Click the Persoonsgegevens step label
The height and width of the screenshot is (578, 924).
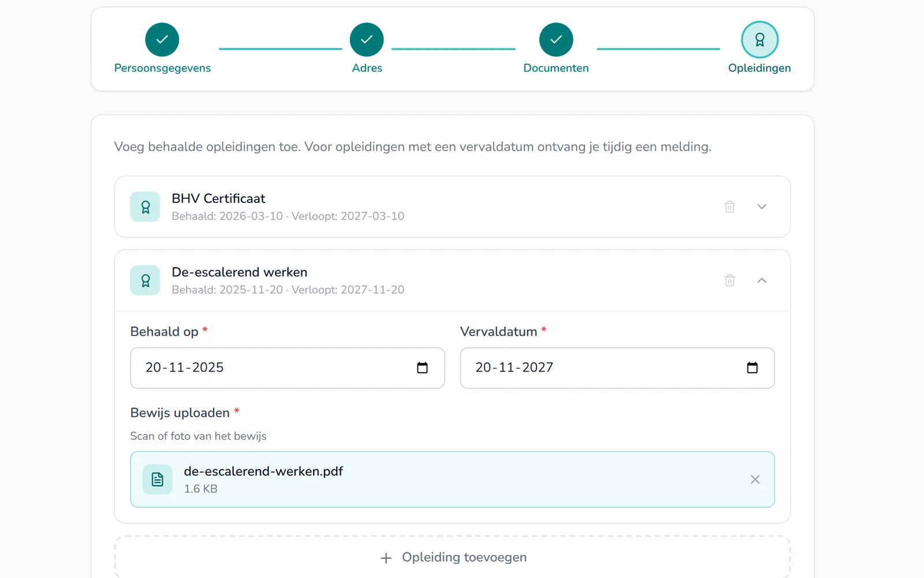[162, 68]
